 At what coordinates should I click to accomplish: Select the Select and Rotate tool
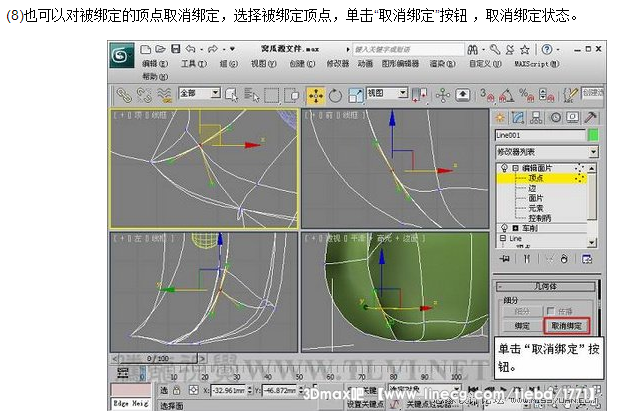[335, 96]
